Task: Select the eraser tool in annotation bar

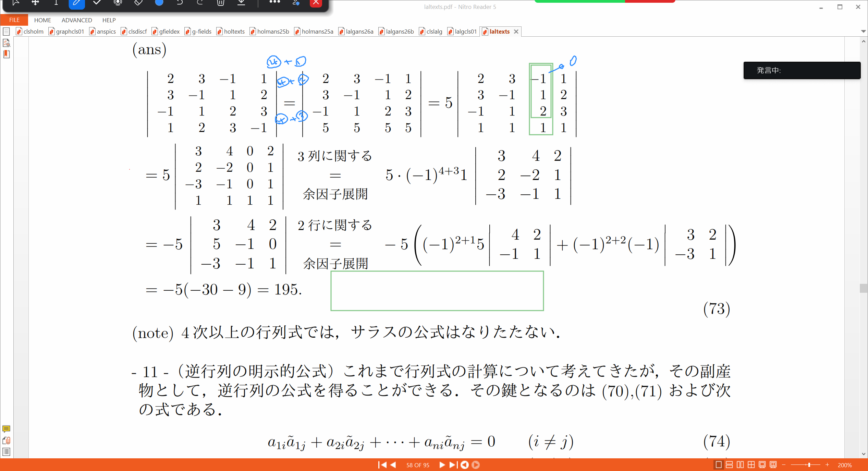Action: coord(138,3)
